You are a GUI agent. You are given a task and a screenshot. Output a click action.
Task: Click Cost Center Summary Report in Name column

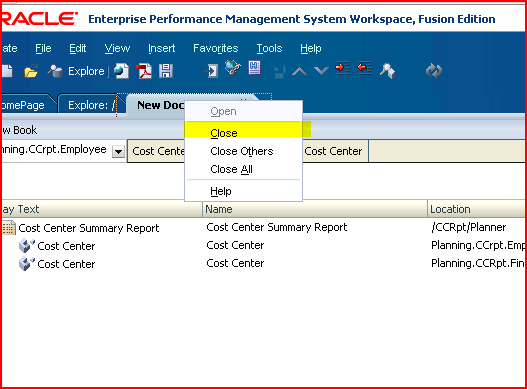pos(277,227)
